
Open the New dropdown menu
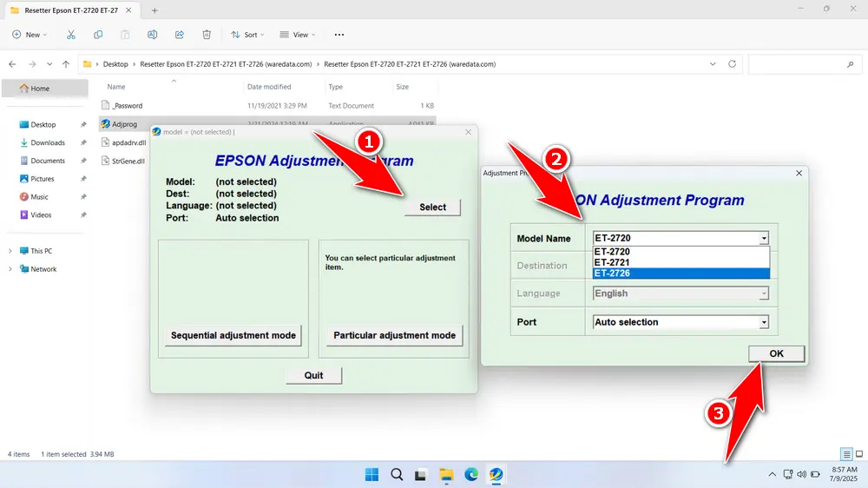point(30,35)
